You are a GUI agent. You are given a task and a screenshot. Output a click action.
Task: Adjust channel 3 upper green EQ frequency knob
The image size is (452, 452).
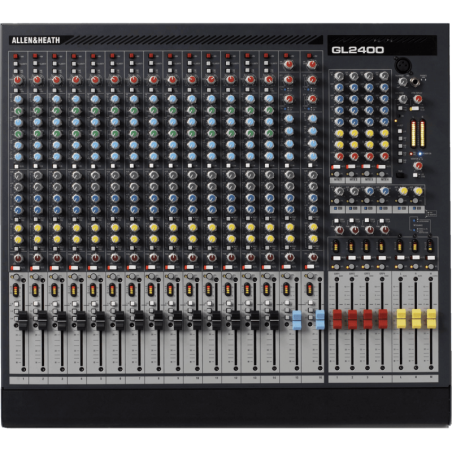(x=57, y=110)
